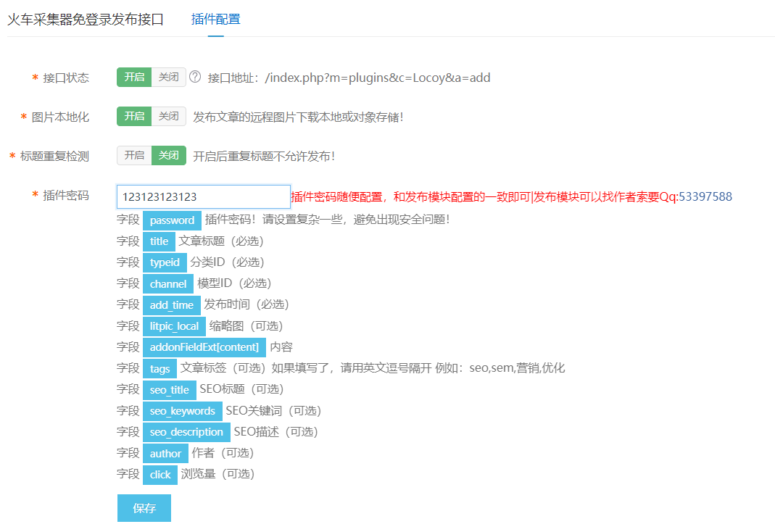Click the litpic_local field tag
The height and width of the screenshot is (532, 775).
coord(175,326)
